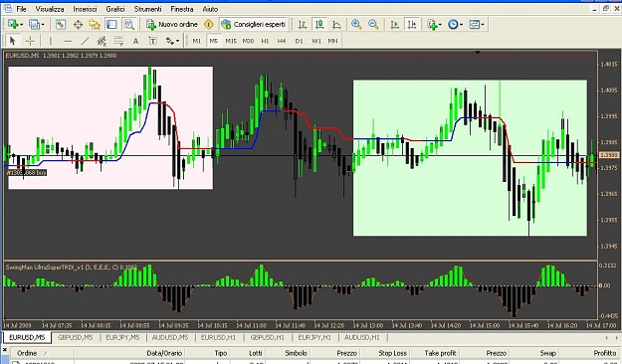Toggle chart Auto Scroll icon

(395, 25)
